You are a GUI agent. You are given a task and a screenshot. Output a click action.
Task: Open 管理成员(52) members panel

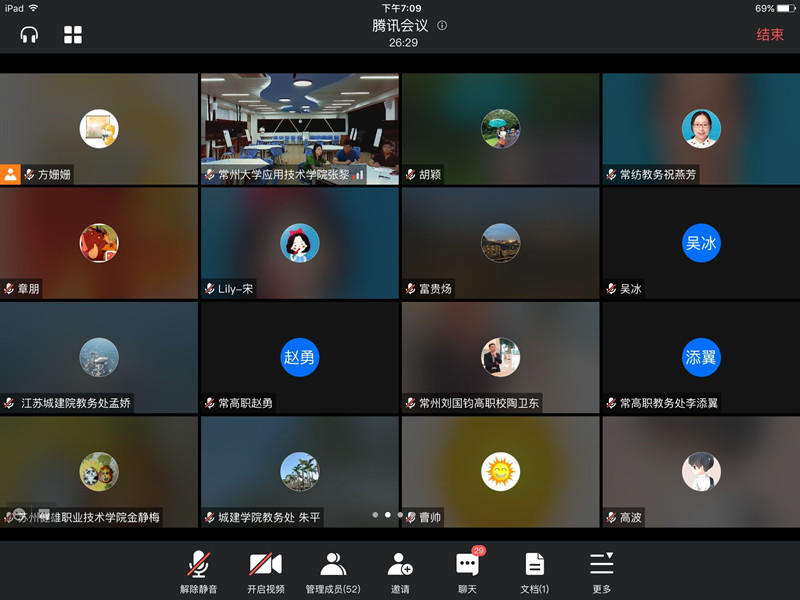[x=333, y=572]
